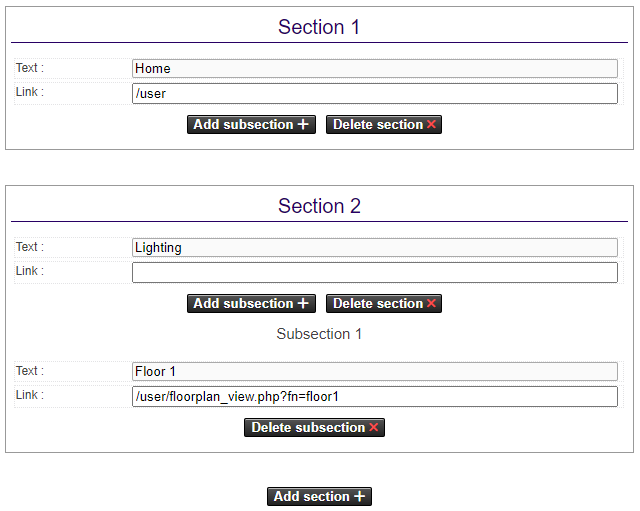This screenshot has width=640, height=511.
Task: Click the "Section 2" heading
Action: pyautogui.click(x=319, y=206)
